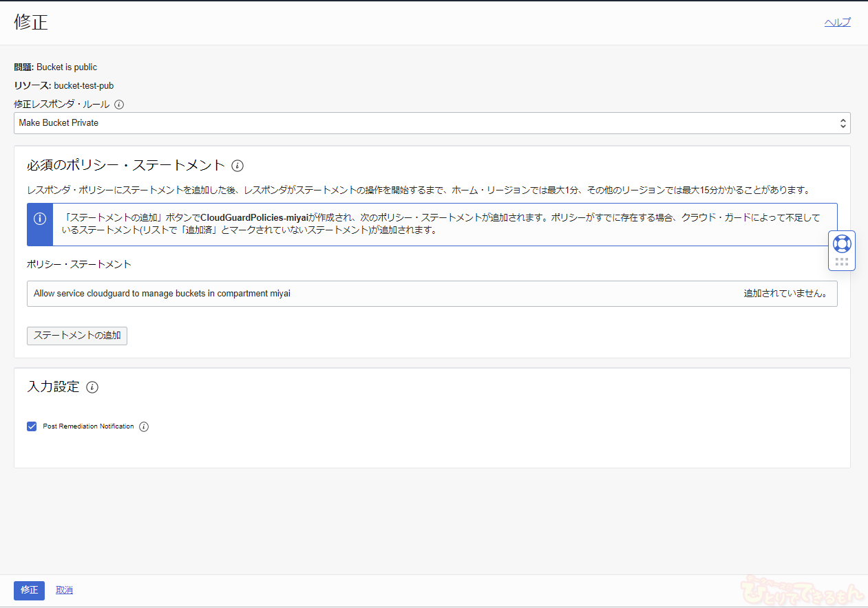Viewport: 868px width, 608px height.
Task: Uncheck the Post Remediation Notification checkbox
Action: coord(32,426)
